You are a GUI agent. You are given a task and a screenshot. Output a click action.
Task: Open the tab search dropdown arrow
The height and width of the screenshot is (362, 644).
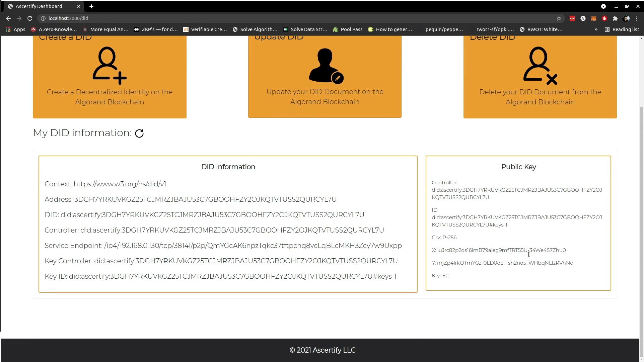[603, 6]
